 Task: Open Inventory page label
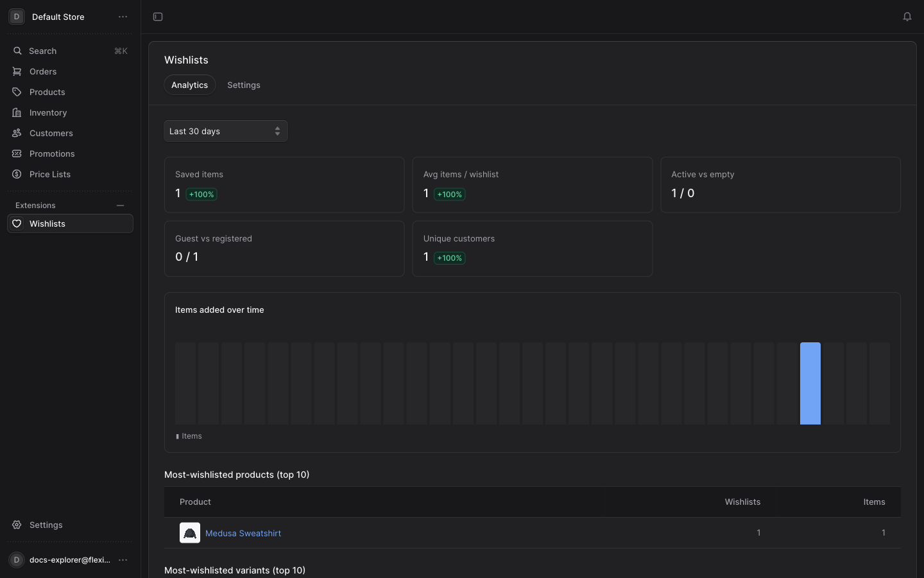pos(48,112)
